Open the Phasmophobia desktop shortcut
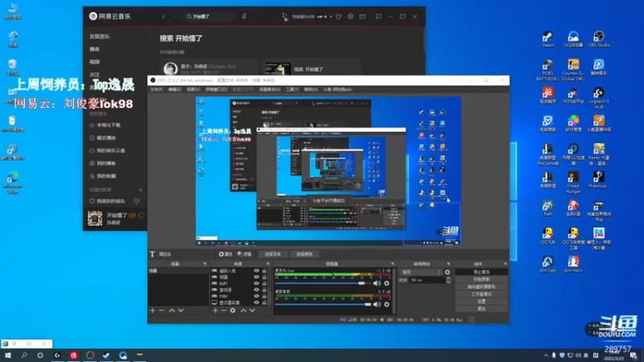Viewport: 644px width, 362px height. (x=598, y=179)
